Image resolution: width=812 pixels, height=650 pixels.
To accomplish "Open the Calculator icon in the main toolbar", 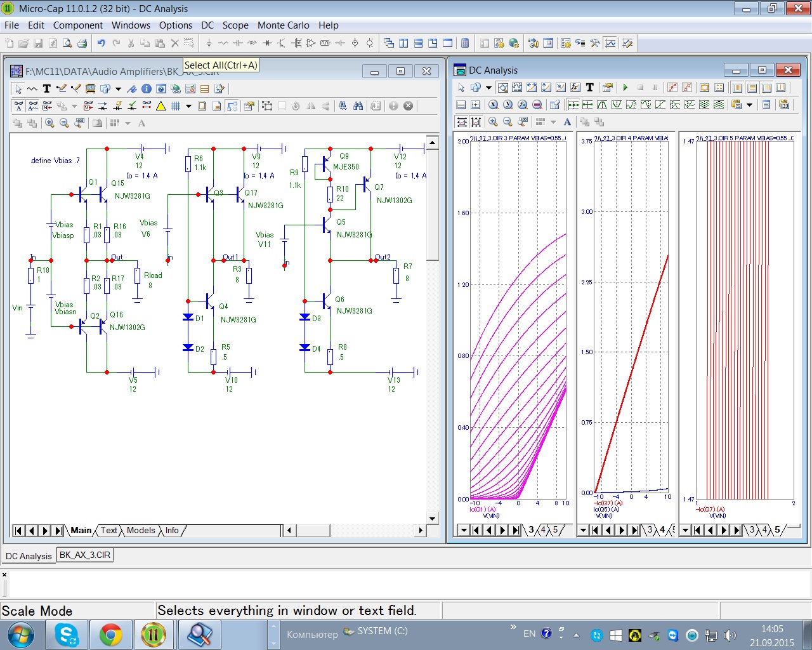I will pos(465,43).
